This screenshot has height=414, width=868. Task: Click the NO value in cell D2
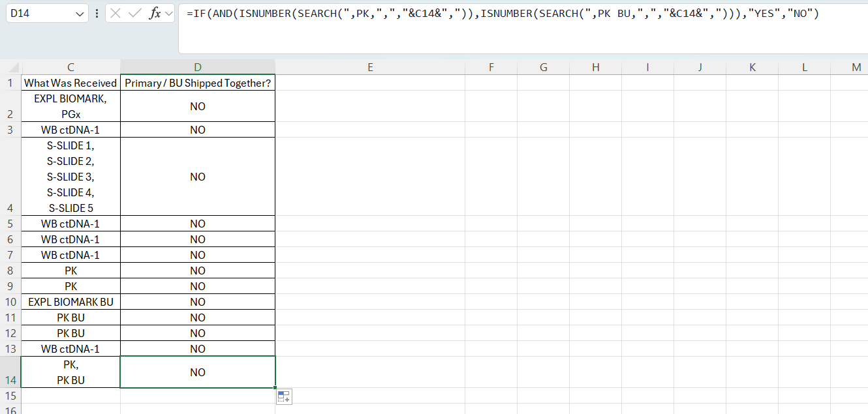198,106
